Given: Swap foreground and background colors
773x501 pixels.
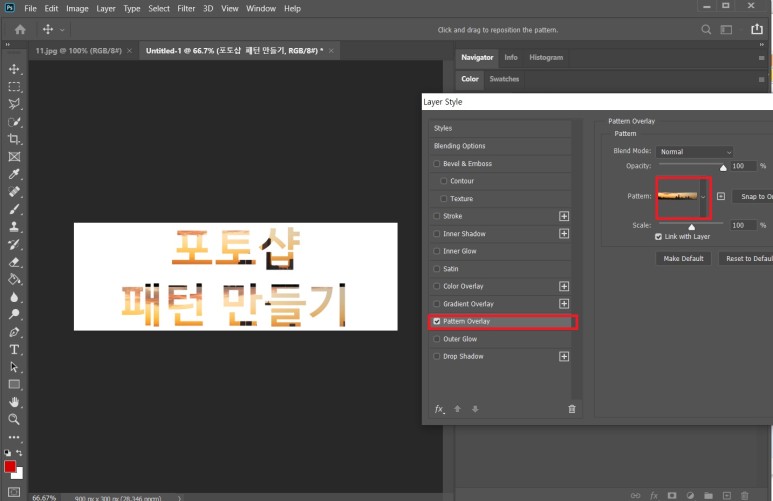Looking at the screenshot, I should pos(19,452).
